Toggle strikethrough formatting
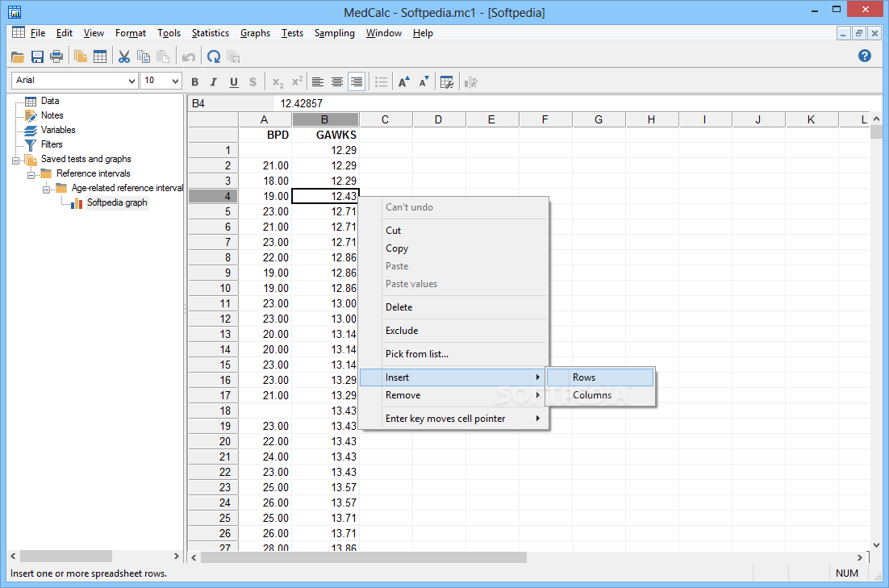 [x=253, y=82]
